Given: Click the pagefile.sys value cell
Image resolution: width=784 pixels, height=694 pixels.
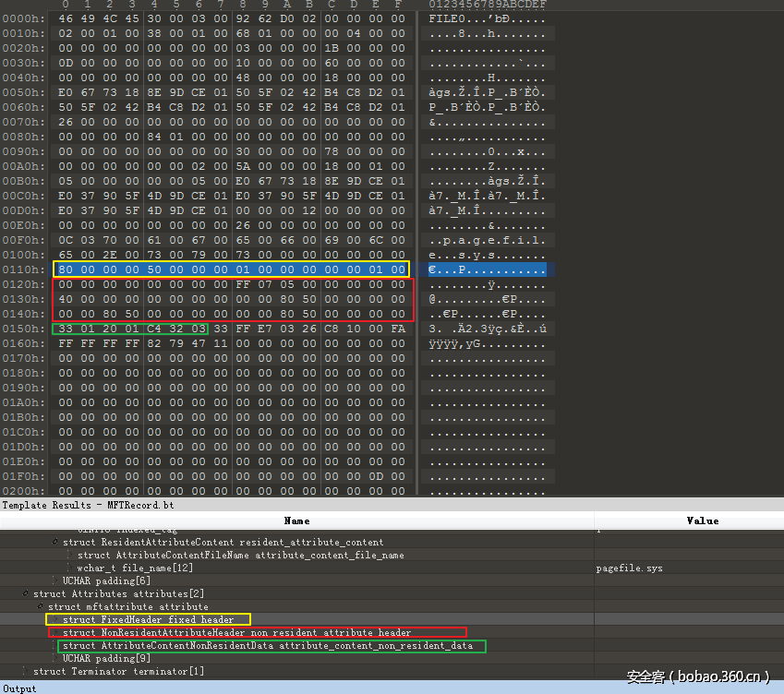Looking at the screenshot, I should point(629,568).
